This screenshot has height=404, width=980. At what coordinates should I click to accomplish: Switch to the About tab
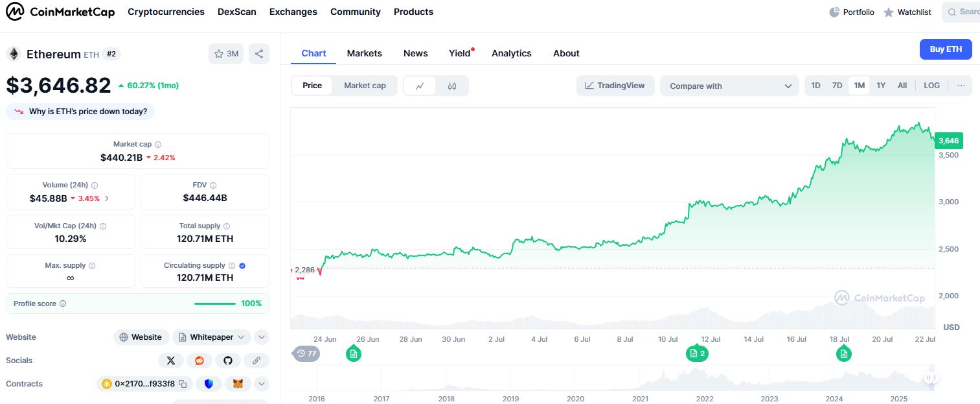[566, 53]
